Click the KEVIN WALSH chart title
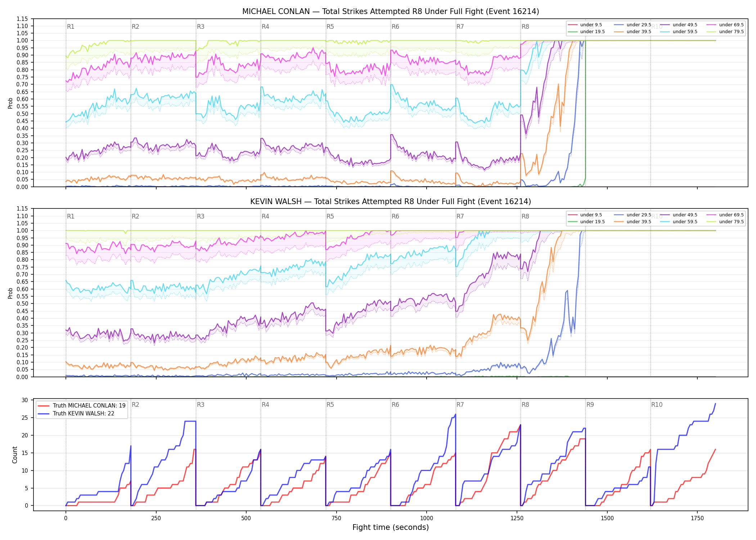 click(391, 202)
